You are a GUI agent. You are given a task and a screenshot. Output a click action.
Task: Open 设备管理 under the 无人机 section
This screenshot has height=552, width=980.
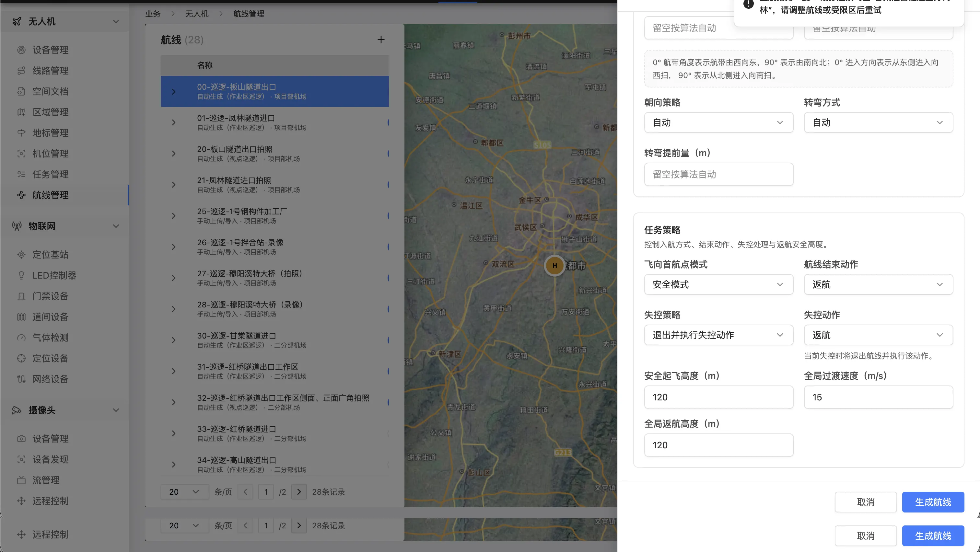(x=50, y=50)
